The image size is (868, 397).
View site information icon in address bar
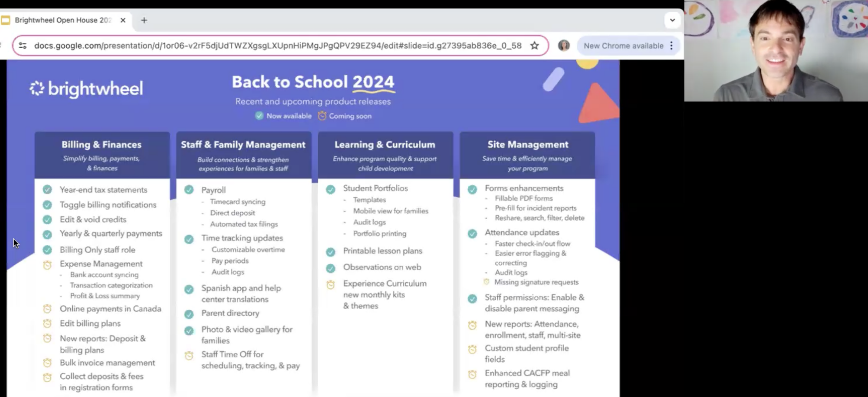click(23, 46)
